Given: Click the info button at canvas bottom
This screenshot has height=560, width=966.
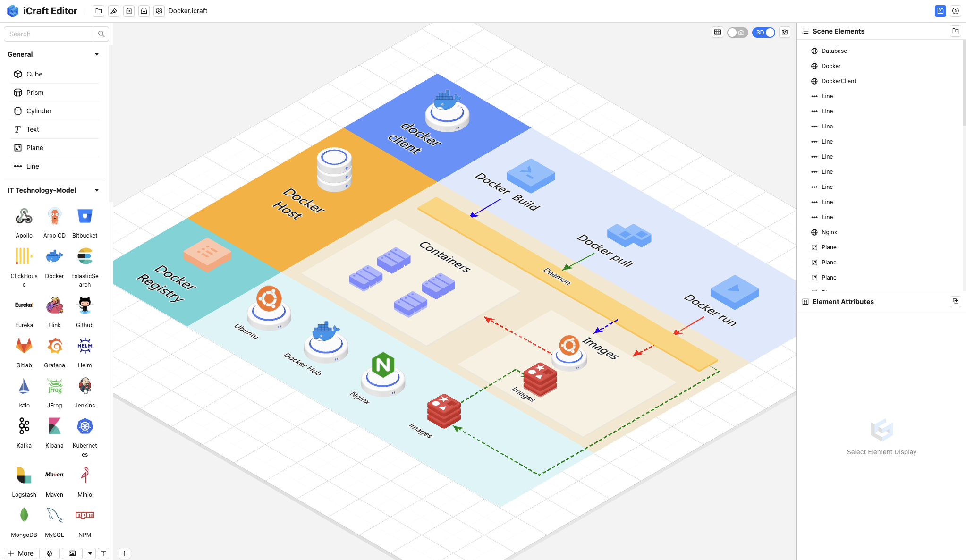Looking at the screenshot, I should click(x=125, y=553).
